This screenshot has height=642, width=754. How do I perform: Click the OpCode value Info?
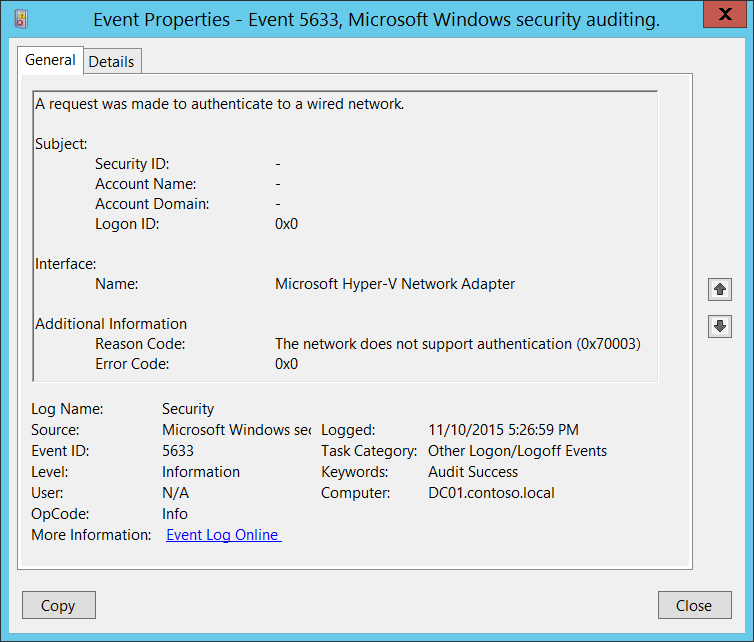pyautogui.click(x=175, y=514)
